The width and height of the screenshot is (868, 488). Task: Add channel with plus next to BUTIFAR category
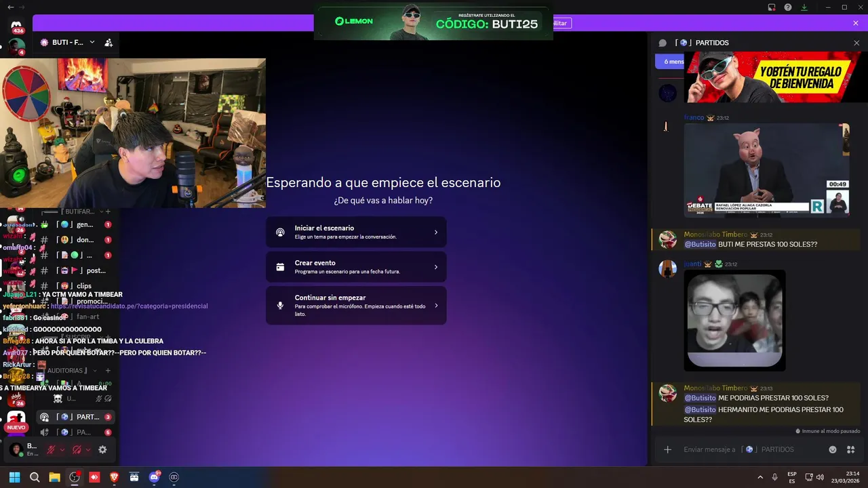pos(108,211)
